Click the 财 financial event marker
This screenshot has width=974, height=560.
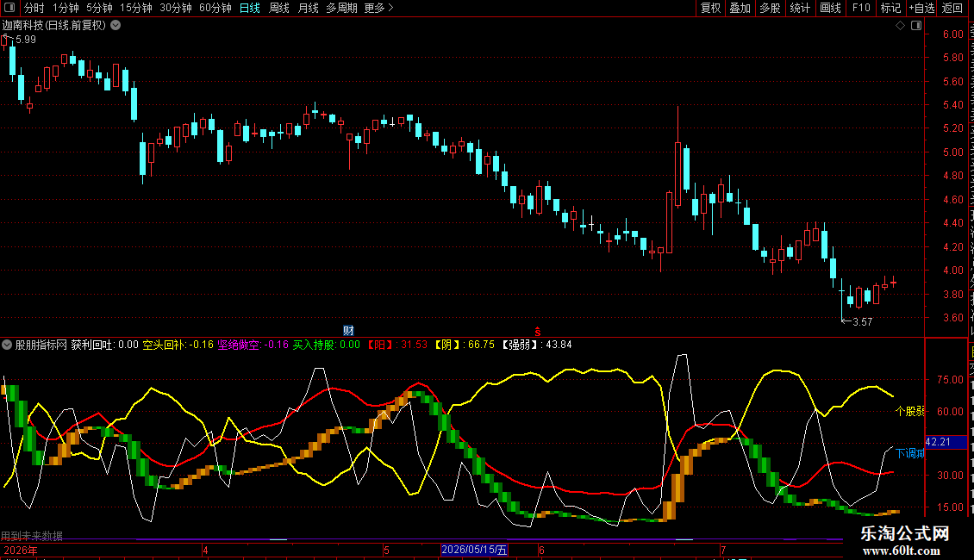(x=348, y=330)
